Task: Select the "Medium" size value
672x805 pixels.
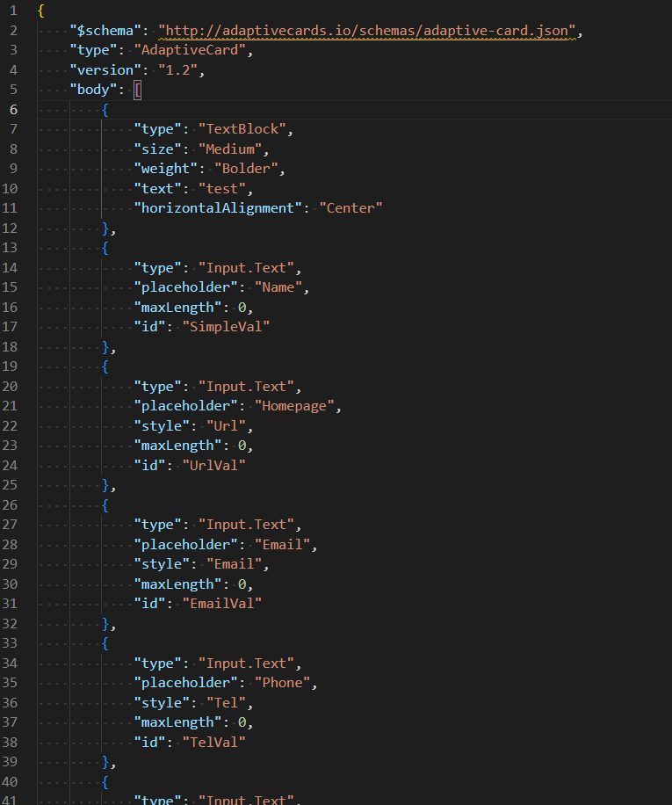Action: coord(230,149)
